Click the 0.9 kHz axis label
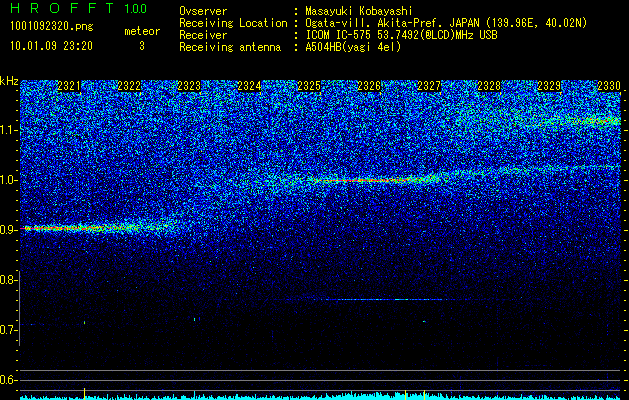Screen dimensions: 629x400 coord(8,230)
